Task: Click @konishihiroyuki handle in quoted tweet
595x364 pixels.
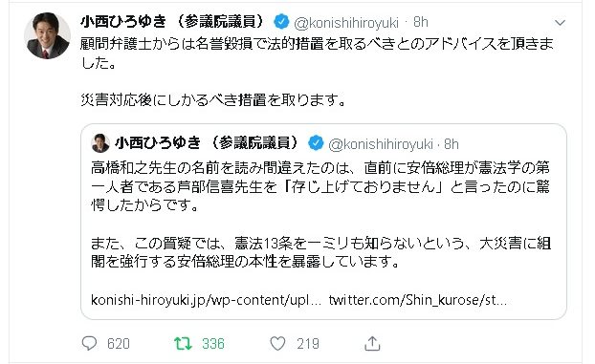Action: 381,144
